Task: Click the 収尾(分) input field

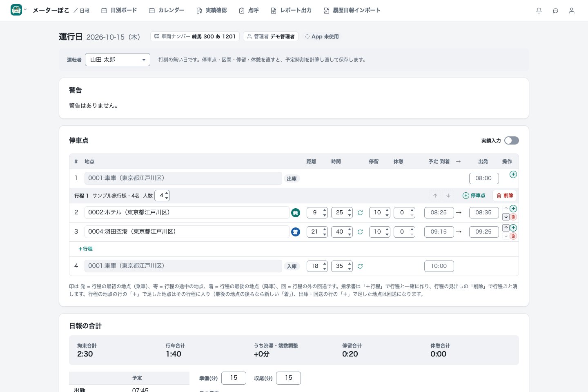Action: (288, 378)
